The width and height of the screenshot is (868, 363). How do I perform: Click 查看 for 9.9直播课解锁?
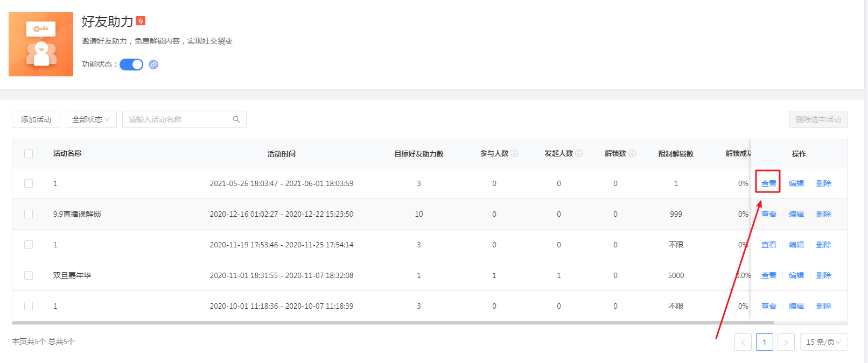pyautogui.click(x=768, y=214)
